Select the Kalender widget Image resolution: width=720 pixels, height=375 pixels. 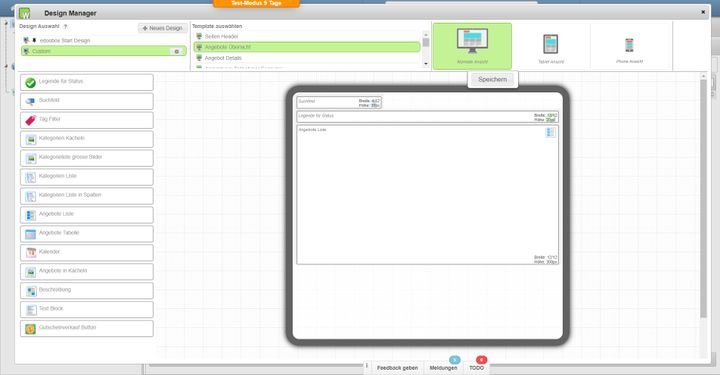pos(87,253)
